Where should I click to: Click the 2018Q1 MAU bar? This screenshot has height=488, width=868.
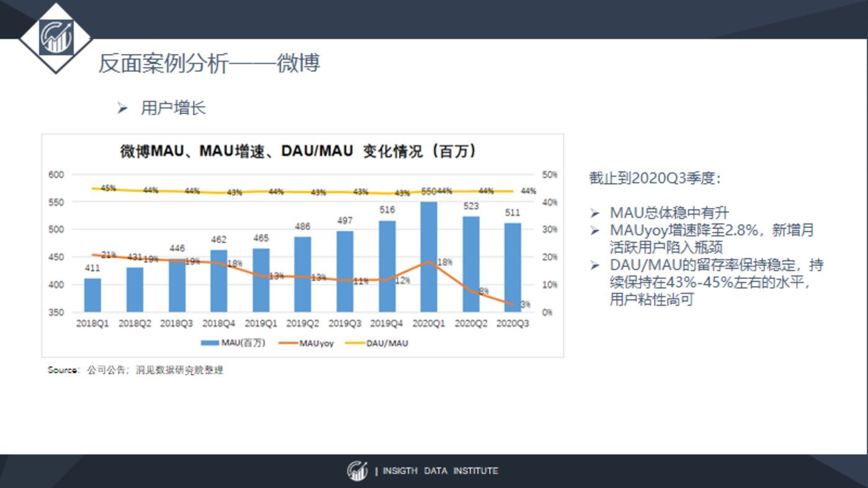click(x=92, y=295)
